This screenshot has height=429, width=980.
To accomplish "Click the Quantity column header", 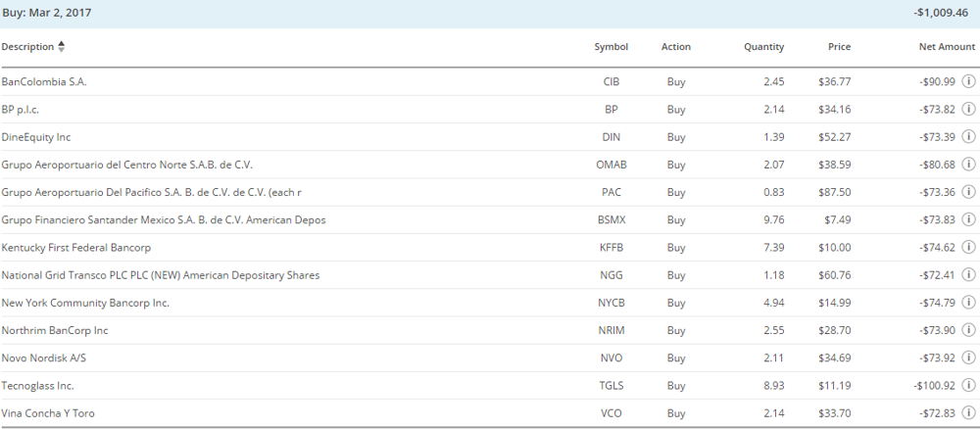I will pos(763,47).
